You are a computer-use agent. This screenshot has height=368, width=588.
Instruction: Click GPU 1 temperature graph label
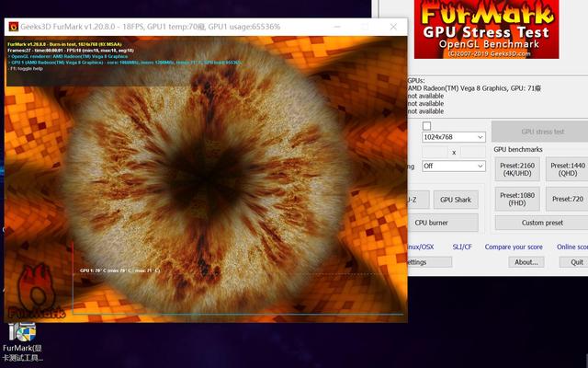click(x=119, y=270)
